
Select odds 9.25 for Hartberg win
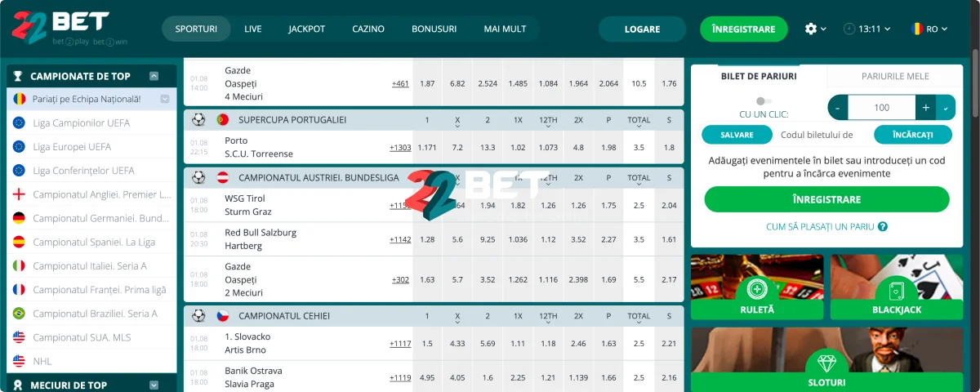pyautogui.click(x=488, y=239)
